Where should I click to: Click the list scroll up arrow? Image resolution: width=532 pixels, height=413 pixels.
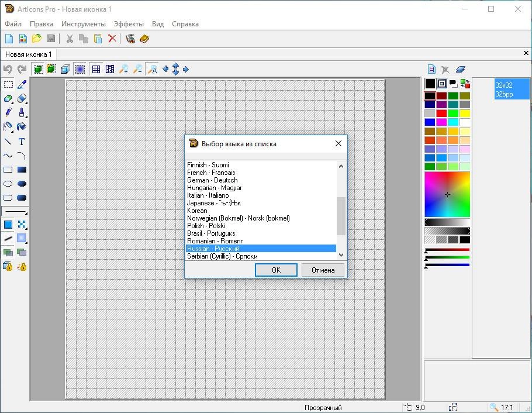coord(341,166)
